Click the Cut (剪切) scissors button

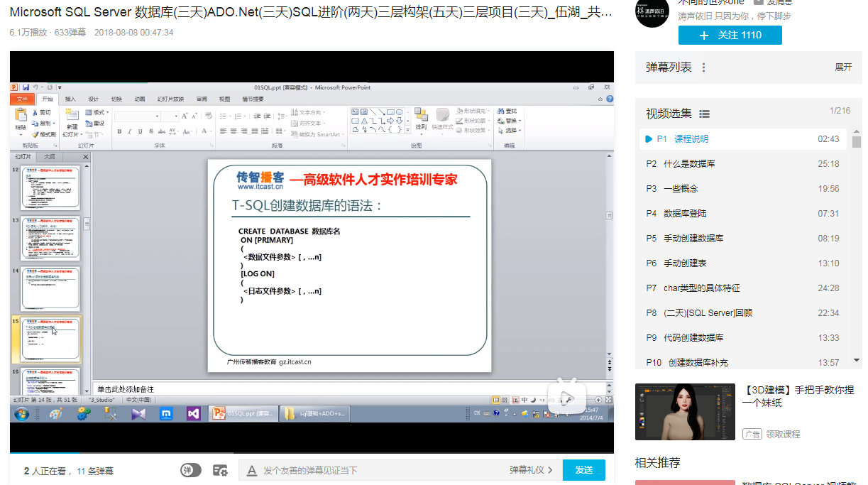pos(40,112)
